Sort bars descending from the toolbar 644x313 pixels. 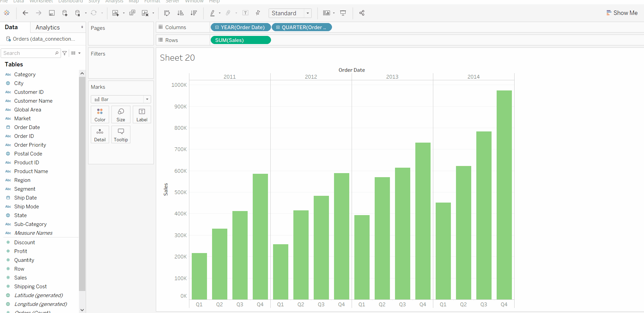point(194,13)
